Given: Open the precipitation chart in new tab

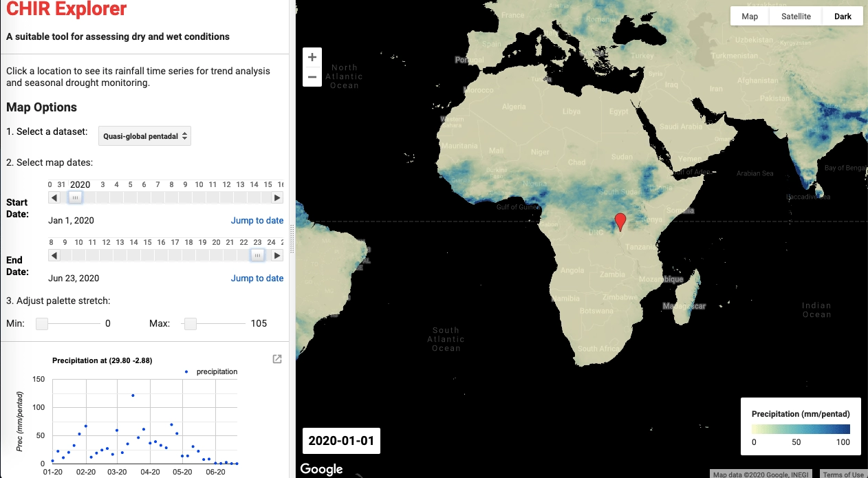Looking at the screenshot, I should click(277, 359).
